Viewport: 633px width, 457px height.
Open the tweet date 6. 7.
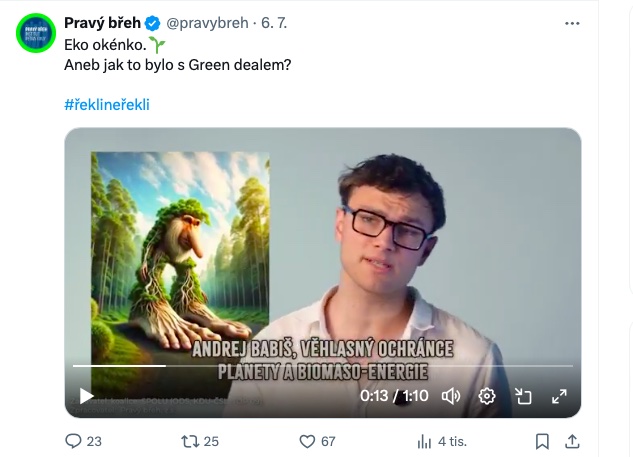(274, 23)
